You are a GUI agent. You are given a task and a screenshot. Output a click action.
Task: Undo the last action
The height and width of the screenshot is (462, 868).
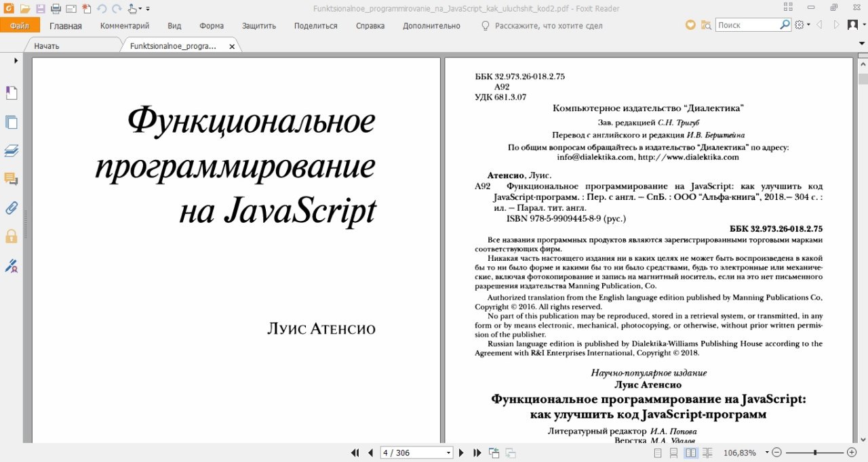point(102,9)
